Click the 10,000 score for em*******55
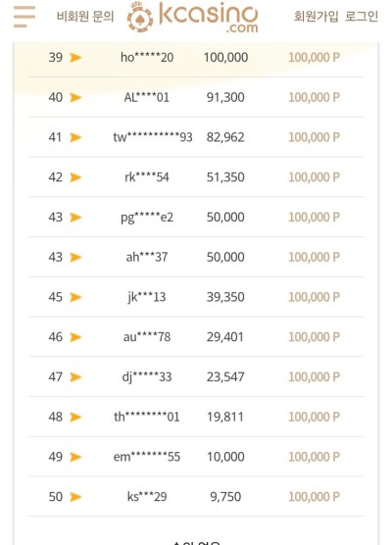Screen dimensions: 392x545 [x=225, y=457]
